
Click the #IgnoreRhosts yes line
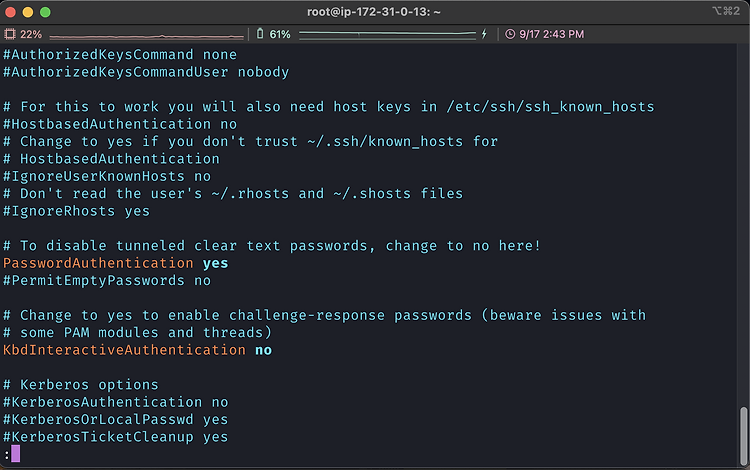77,211
